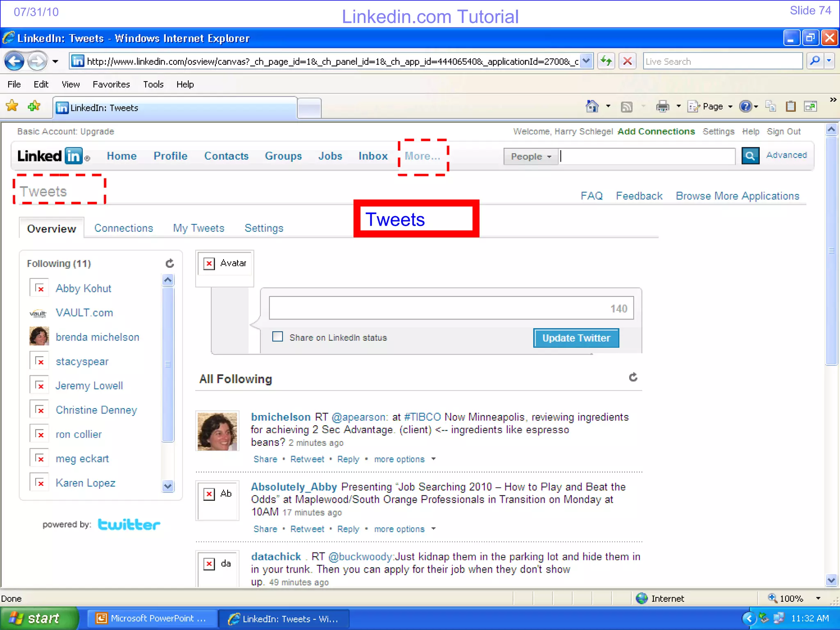Open the People search category dropdown
840x630 pixels.
pos(531,157)
